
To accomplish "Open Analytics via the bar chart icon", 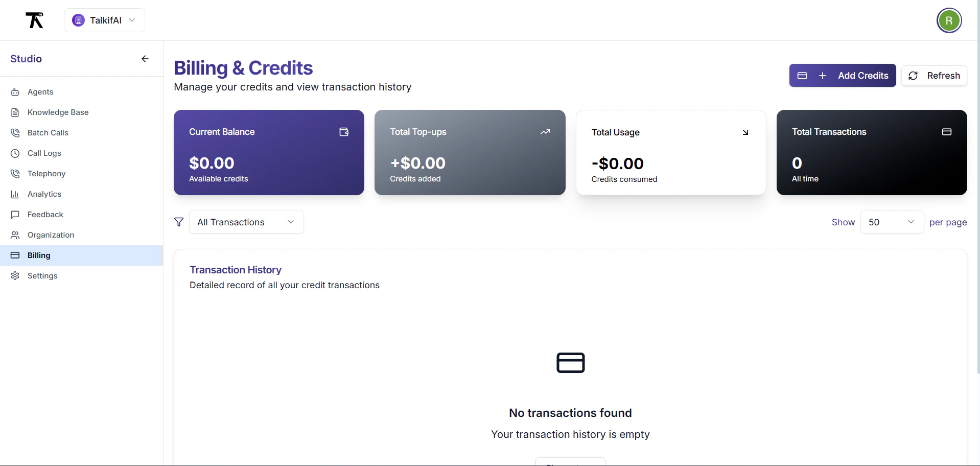I will coord(15,194).
